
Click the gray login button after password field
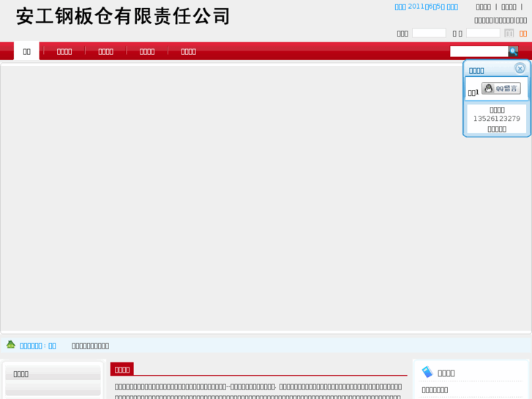(x=509, y=33)
